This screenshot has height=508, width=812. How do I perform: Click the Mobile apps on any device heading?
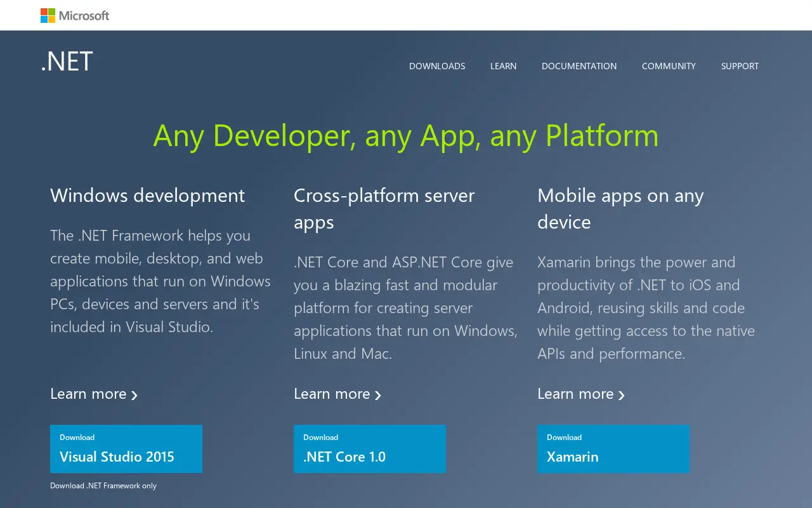[x=620, y=209]
